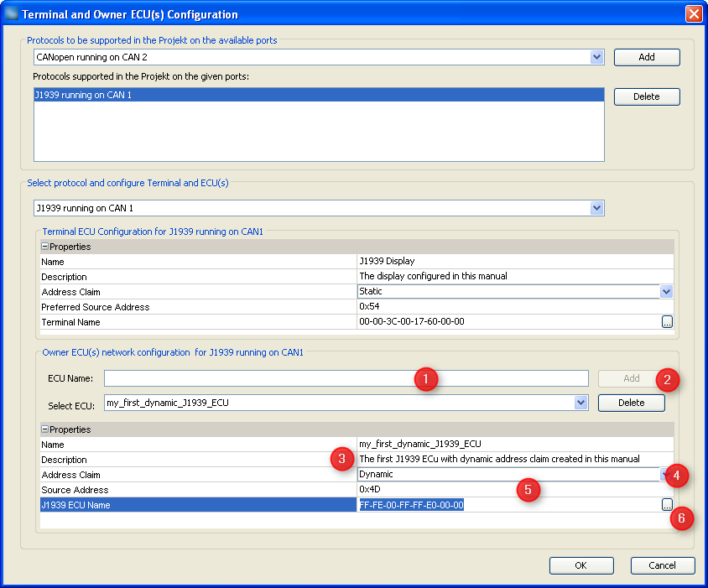Select J1939 running on CAN 1 list entry
The width and height of the screenshot is (708, 588).
[319, 95]
